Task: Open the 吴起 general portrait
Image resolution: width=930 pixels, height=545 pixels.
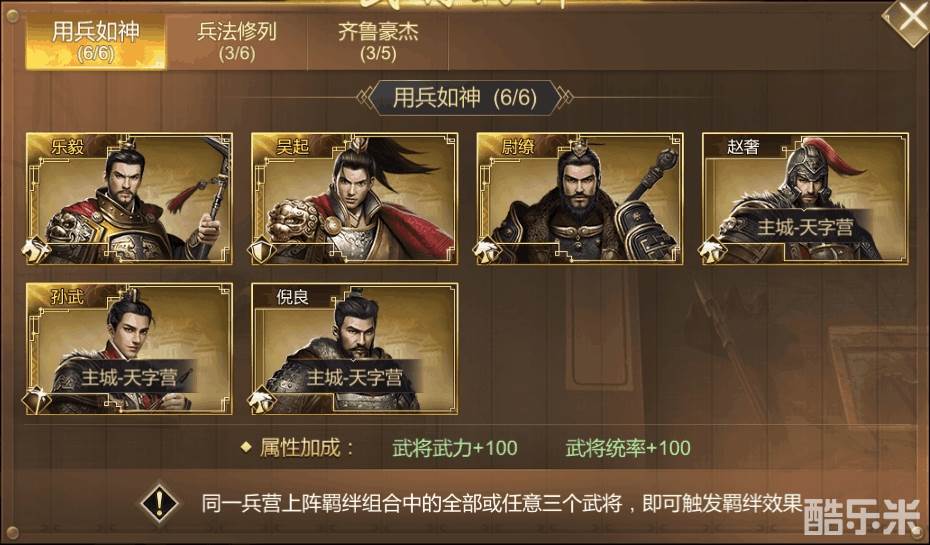Action: tap(355, 198)
